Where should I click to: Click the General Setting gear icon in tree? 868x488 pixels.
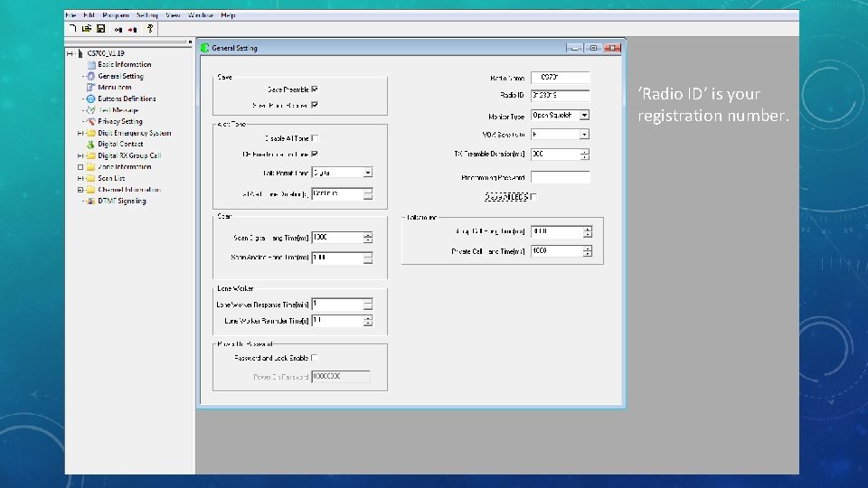tap(91, 76)
